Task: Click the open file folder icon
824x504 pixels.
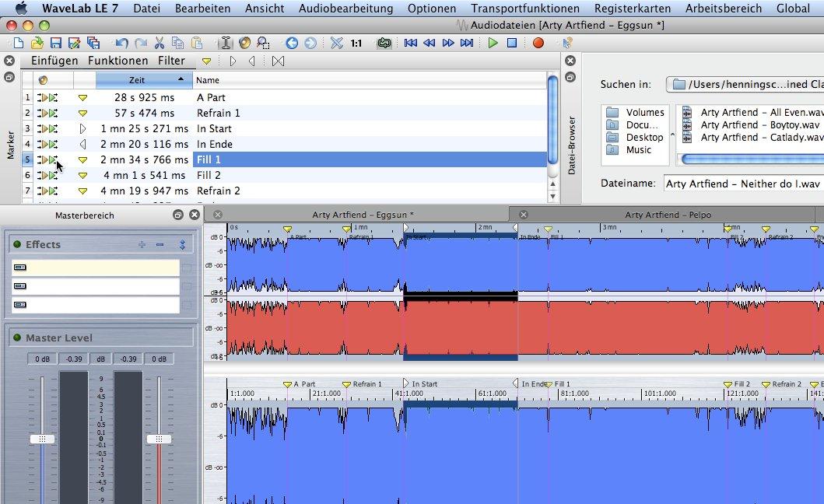Action: [x=37, y=43]
